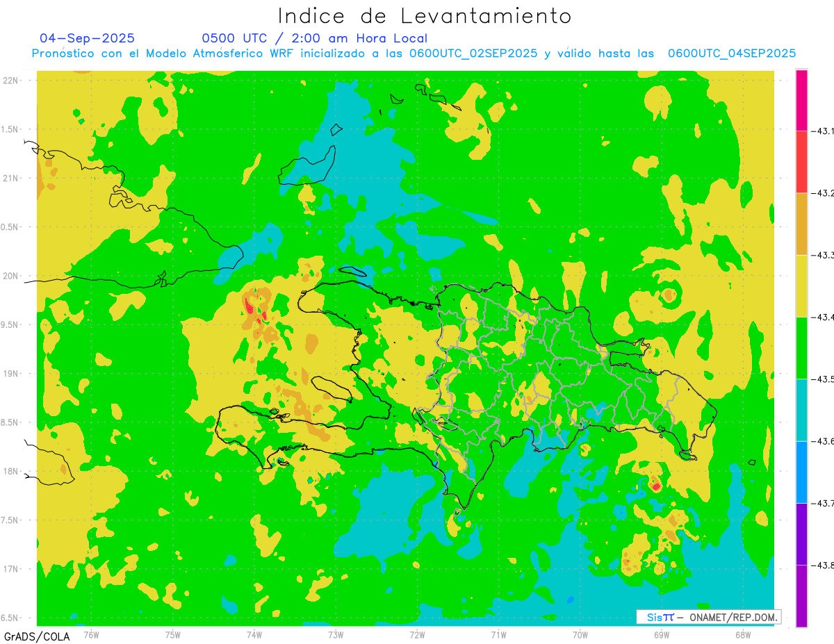The height and width of the screenshot is (644, 834).
Task: Click the "21N" latitude label
Action: 12,179
